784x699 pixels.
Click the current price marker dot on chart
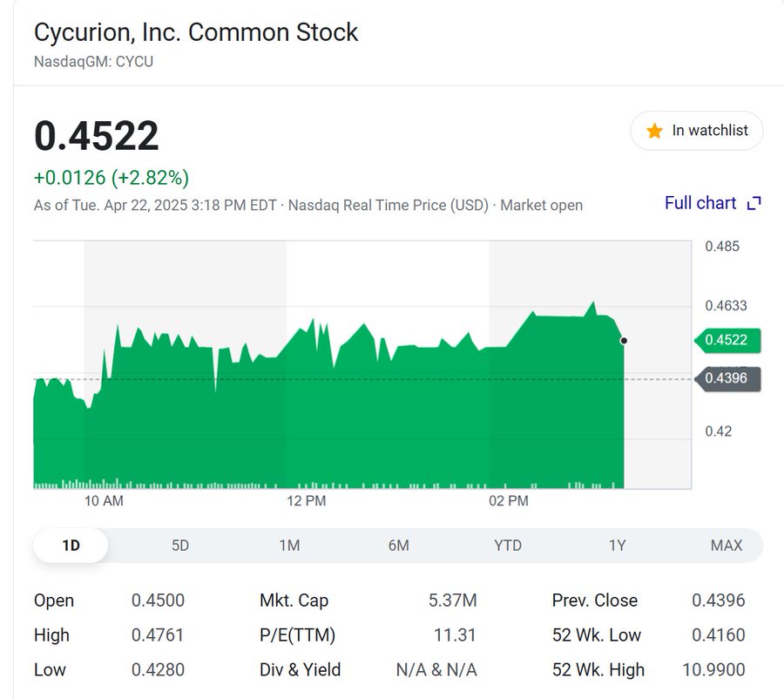click(x=624, y=341)
